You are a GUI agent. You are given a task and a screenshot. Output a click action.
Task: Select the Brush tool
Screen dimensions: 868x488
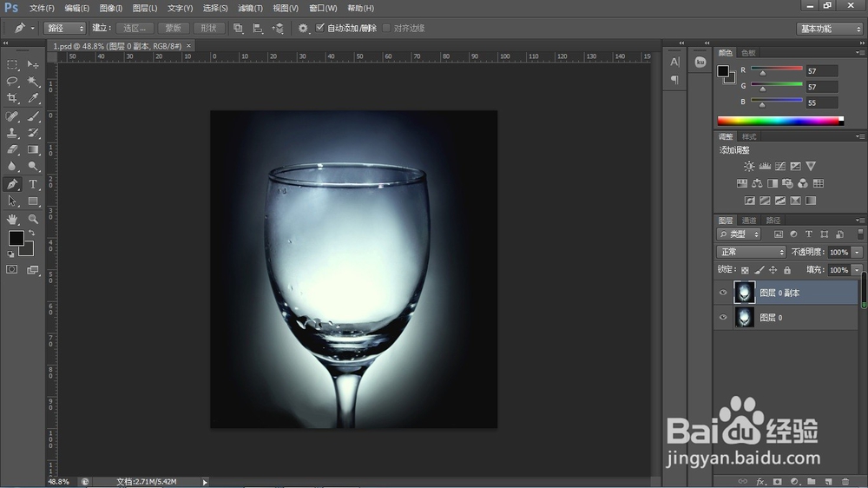point(33,116)
